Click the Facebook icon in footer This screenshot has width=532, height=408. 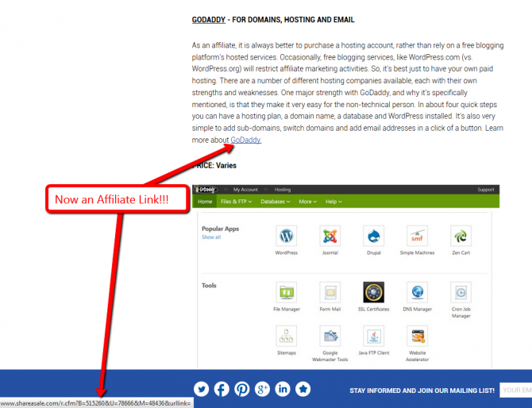click(x=222, y=389)
